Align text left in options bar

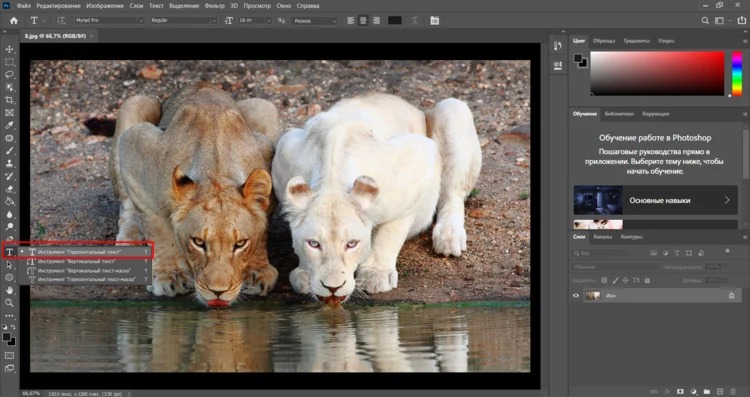coord(351,21)
